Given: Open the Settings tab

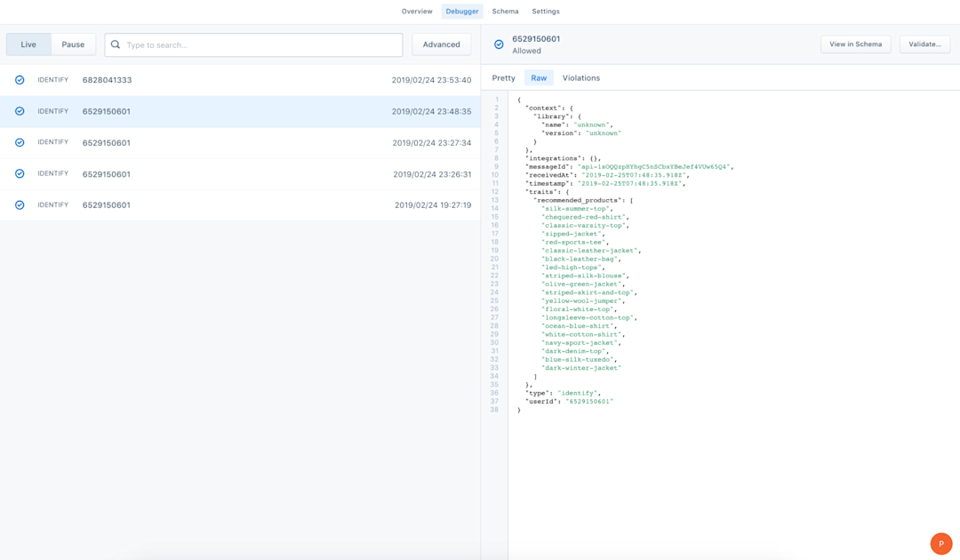Looking at the screenshot, I should 546,12.
